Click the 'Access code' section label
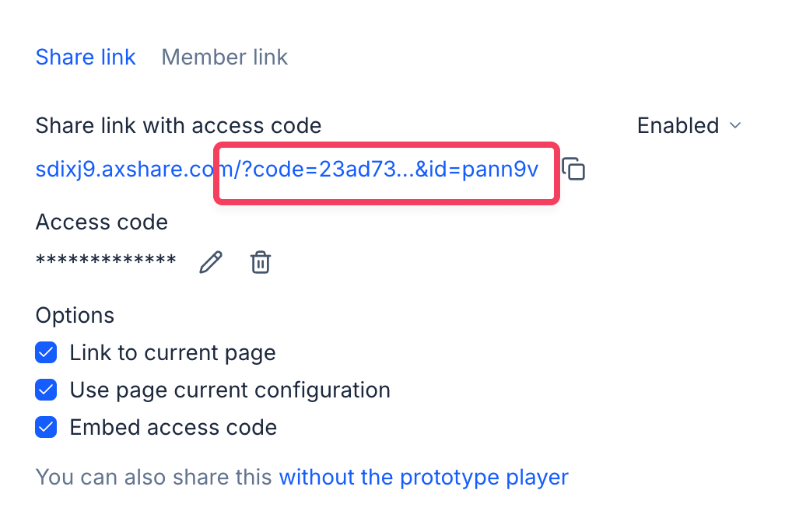Viewport: 792px width, 532px height. (102, 222)
